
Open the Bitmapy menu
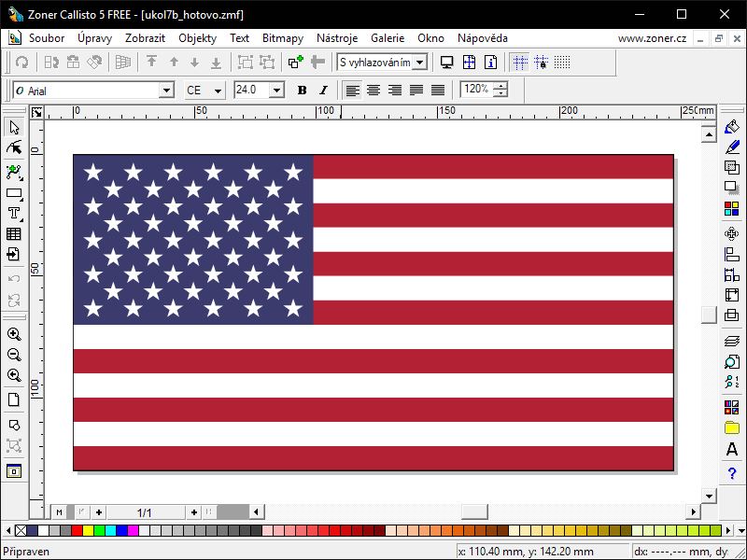click(283, 38)
